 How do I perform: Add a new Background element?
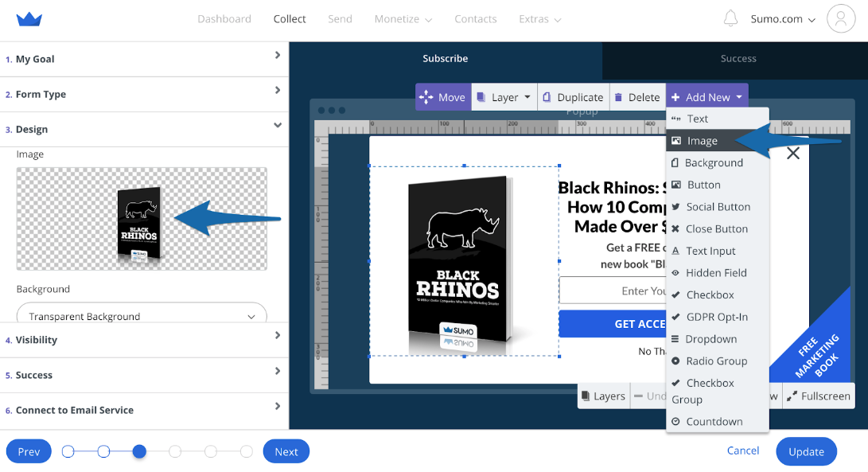(718, 163)
